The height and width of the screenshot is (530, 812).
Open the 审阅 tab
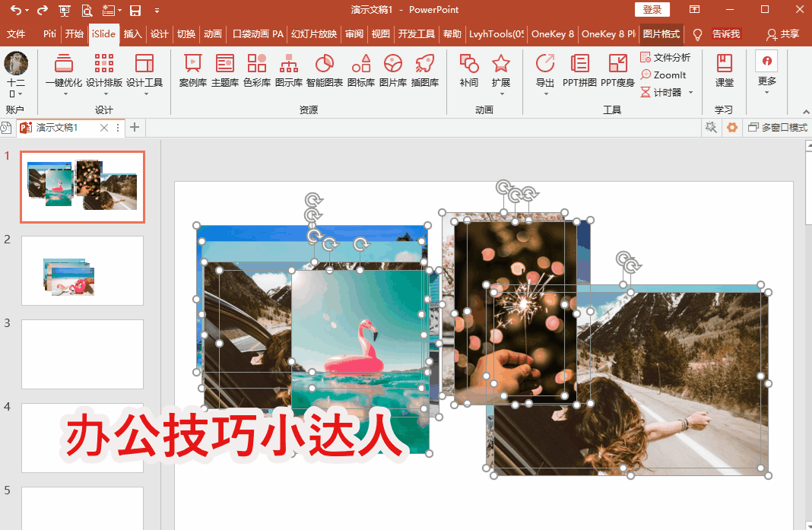(354, 33)
